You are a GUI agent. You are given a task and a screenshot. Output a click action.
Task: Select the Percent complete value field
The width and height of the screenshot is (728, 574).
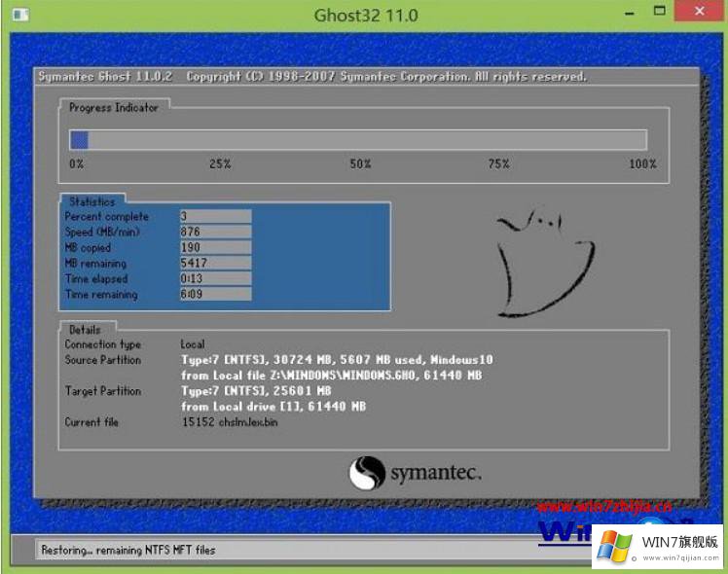(215, 217)
